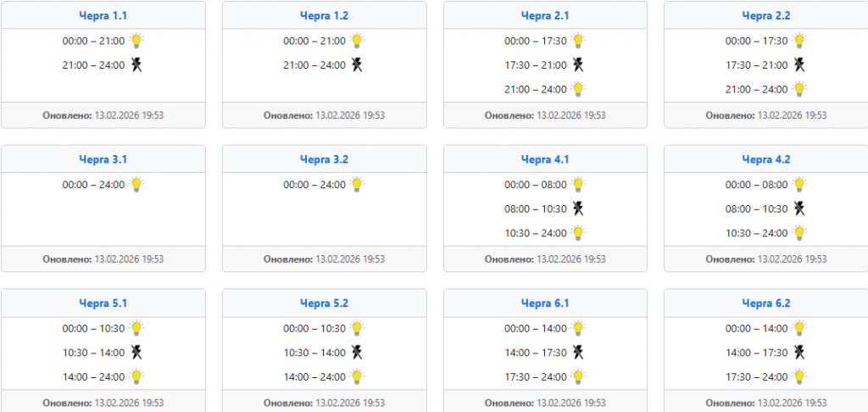Select the Черга 3.2 title link

(324, 159)
